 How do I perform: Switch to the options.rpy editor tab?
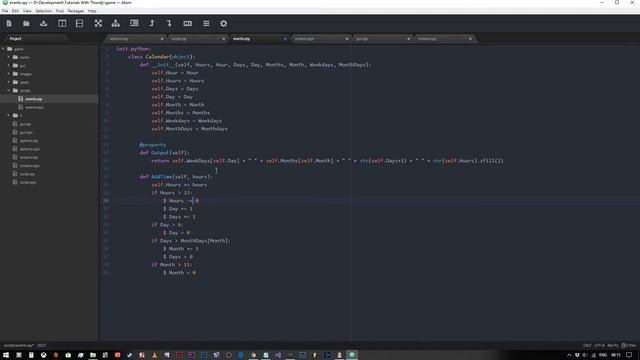(135, 39)
